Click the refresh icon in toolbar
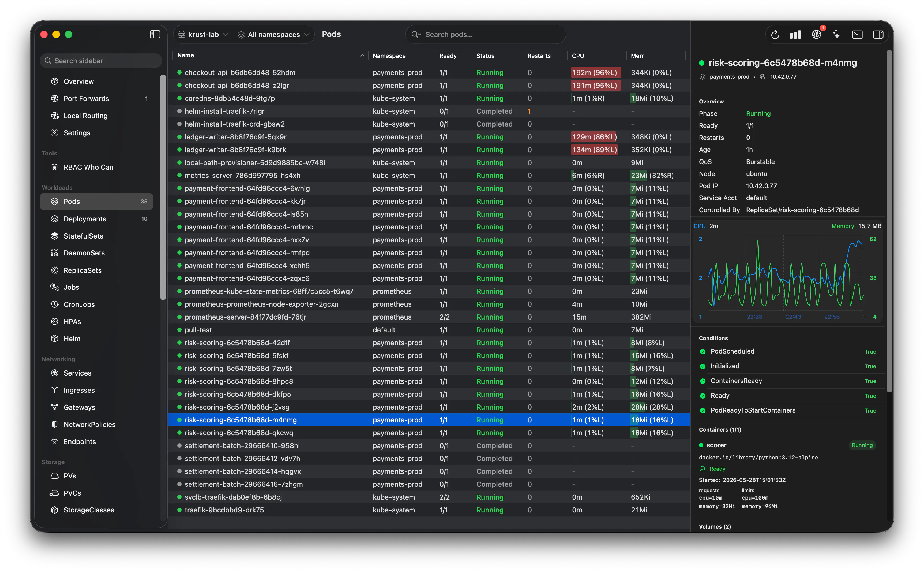924x572 pixels. 775,34
